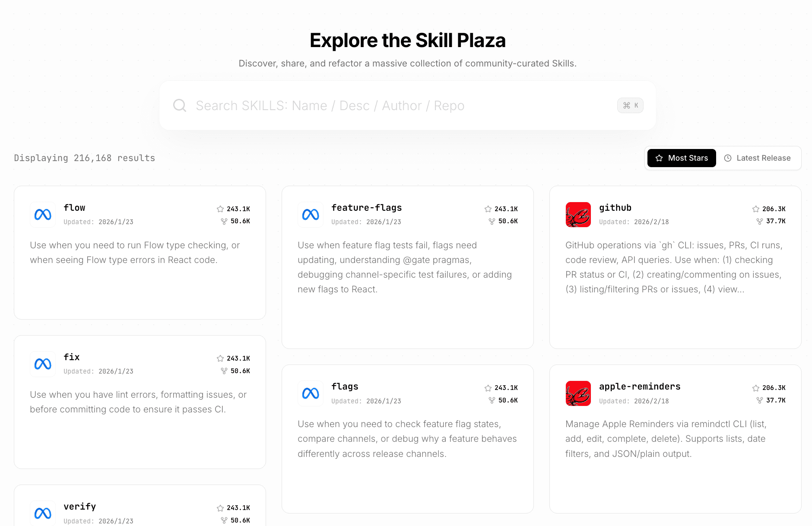The image size is (812, 526).
Task: Click the clock icon next to Latest Release
Action: [x=728, y=158]
